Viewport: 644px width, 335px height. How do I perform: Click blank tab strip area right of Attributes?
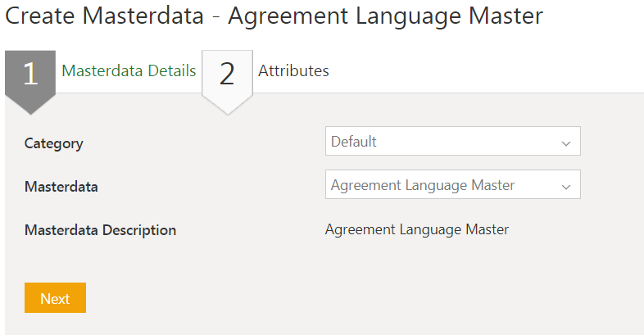(x=492, y=72)
